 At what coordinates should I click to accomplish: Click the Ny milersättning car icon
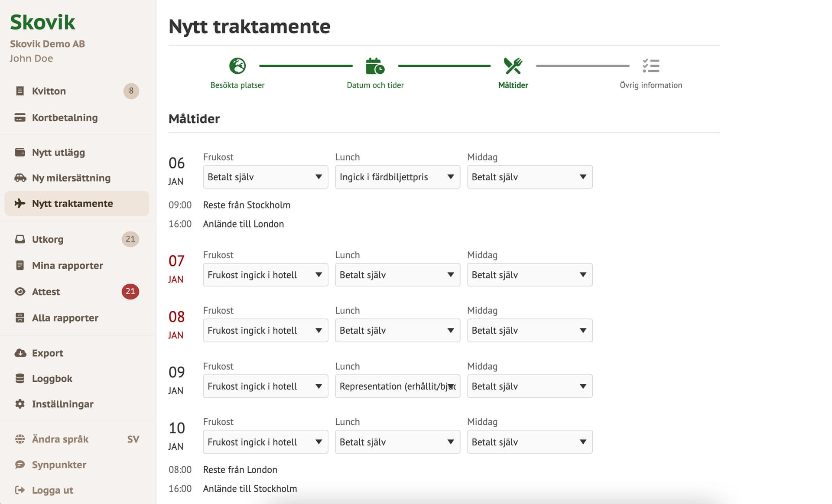(x=20, y=178)
